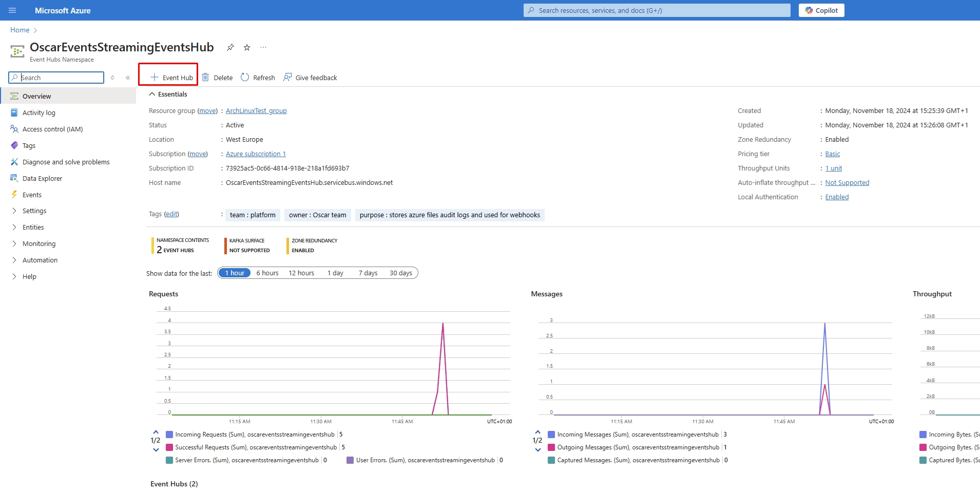Click move link next to Resource group
The height and width of the screenshot is (491, 980).
207,110
